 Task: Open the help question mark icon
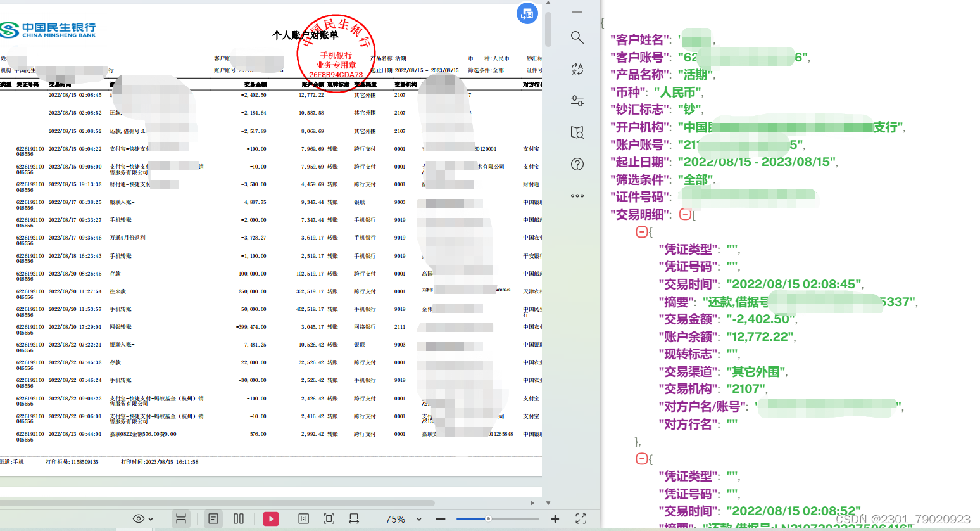(577, 164)
